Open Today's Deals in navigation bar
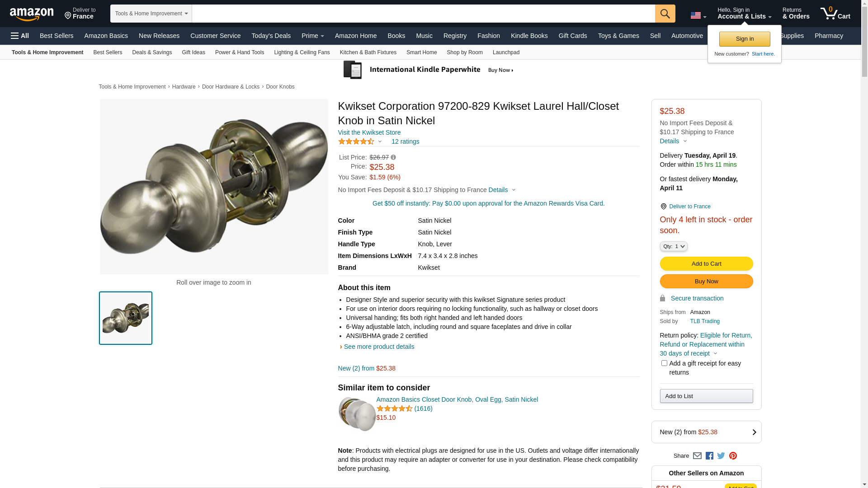Image resolution: width=868 pixels, height=488 pixels. [271, 36]
